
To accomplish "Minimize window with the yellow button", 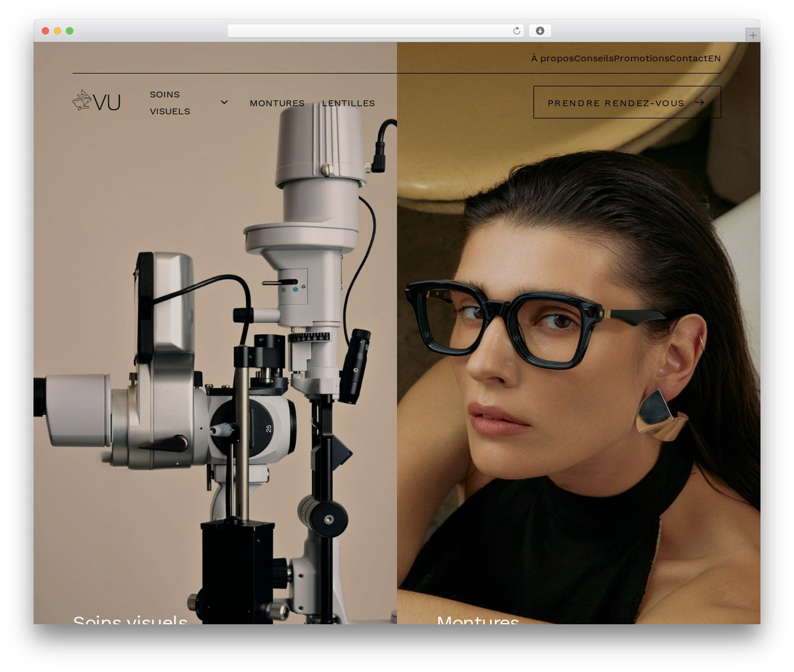I will tap(57, 31).
